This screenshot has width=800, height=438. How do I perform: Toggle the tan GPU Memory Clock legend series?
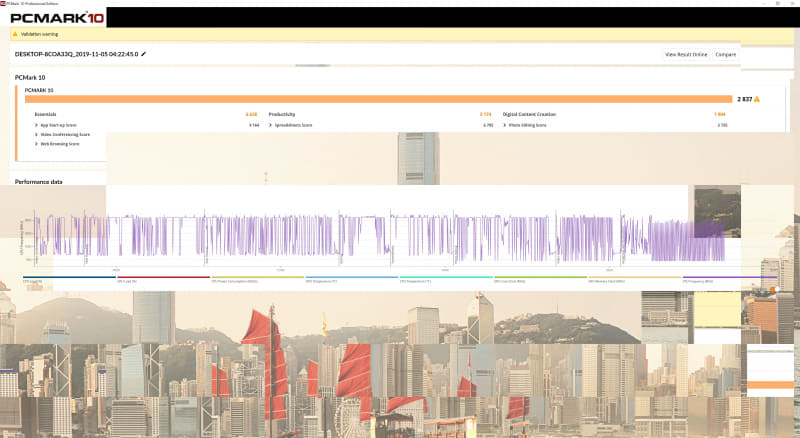click(x=635, y=279)
